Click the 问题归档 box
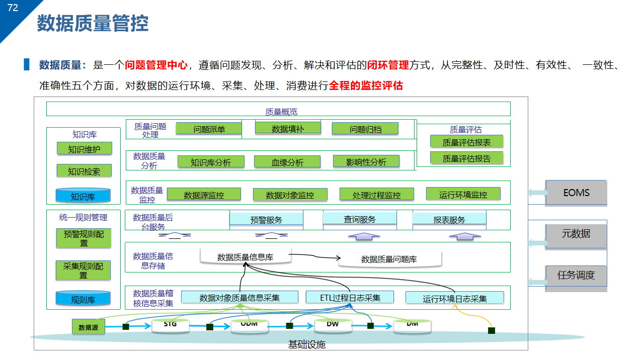 click(365, 129)
